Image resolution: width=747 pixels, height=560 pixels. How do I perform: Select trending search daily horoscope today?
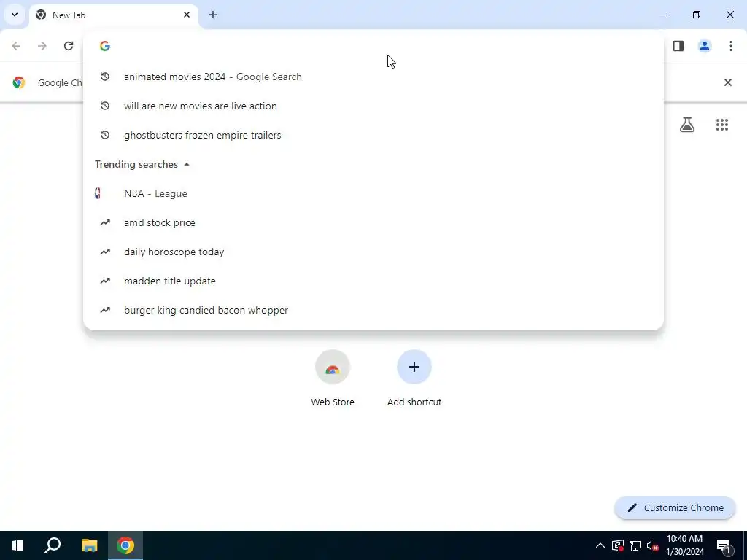(373, 252)
